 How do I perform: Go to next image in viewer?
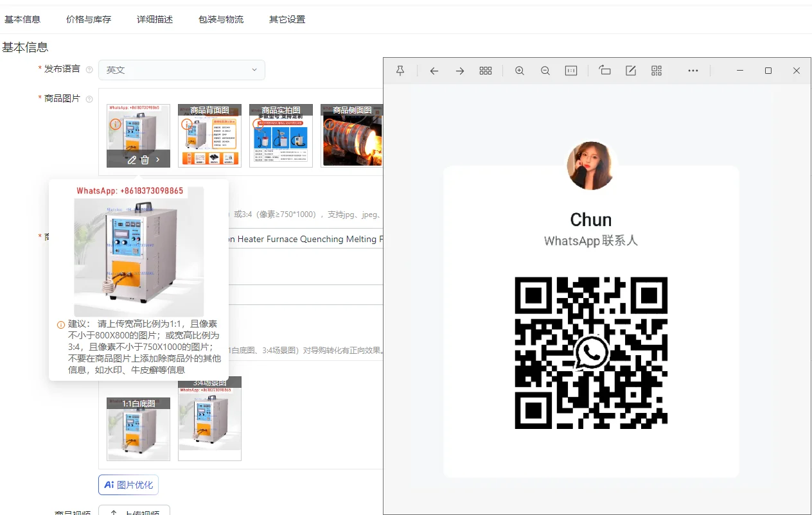(460, 71)
